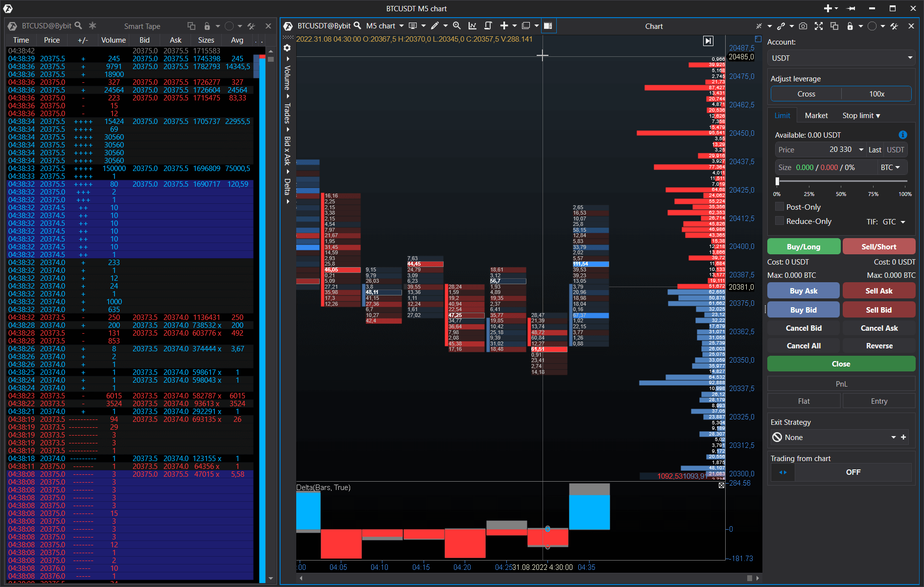Screen dimensions: 924x587
Task: Enable the Post-Only checkbox
Action: 780,206
